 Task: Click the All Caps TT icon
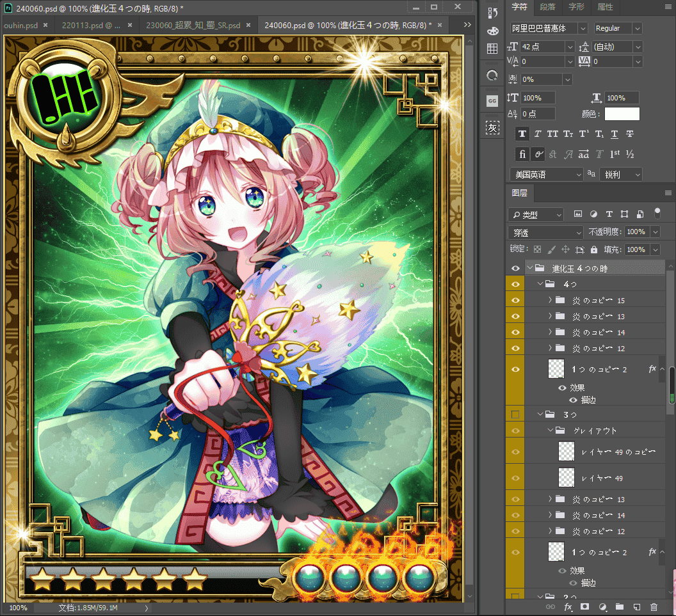tap(552, 134)
